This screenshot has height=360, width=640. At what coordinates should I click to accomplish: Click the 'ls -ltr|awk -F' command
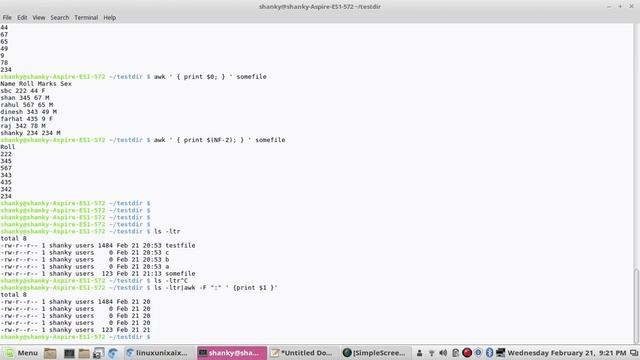click(x=216, y=288)
